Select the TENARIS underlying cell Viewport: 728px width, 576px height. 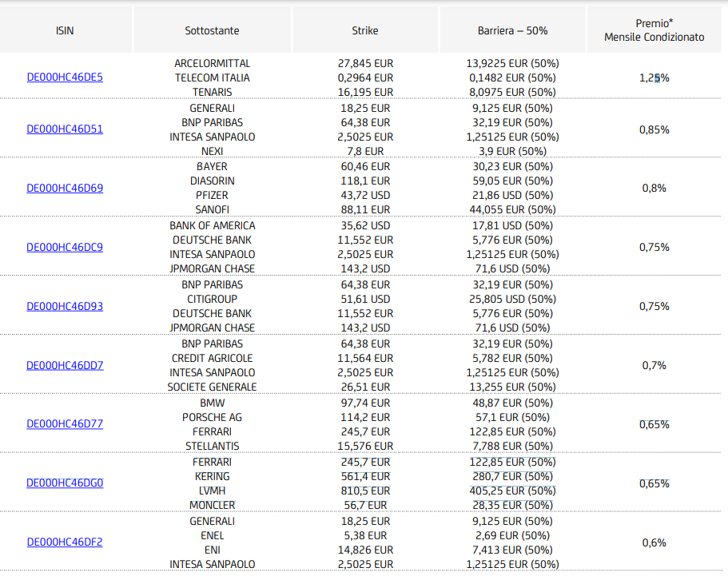tap(213, 92)
